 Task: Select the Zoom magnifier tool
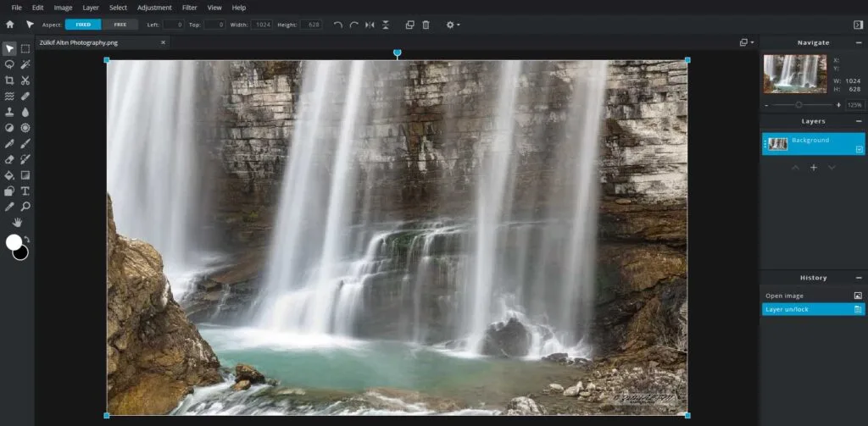[25, 207]
